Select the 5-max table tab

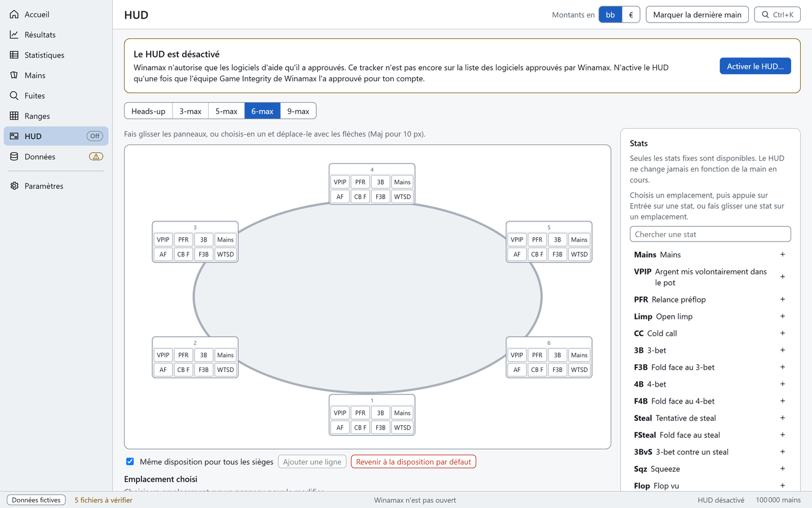point(226,111)
